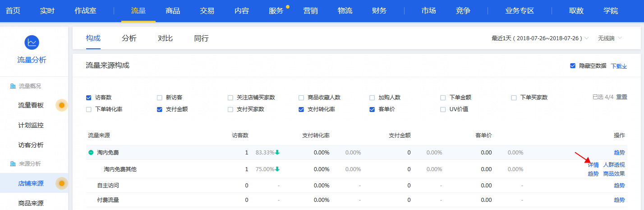
Task: Click the orange dot beside 店铺来源
Action: tap(62, 183)
